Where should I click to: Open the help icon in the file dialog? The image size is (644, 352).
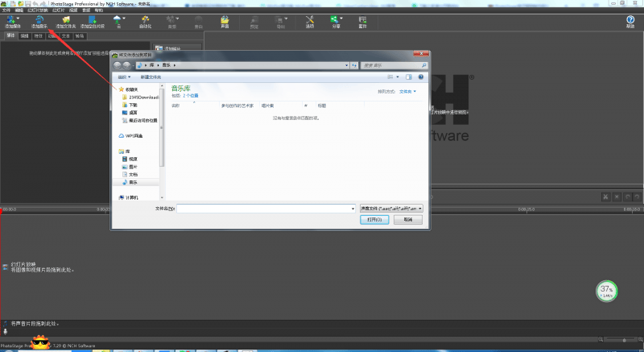coord(421,77)
